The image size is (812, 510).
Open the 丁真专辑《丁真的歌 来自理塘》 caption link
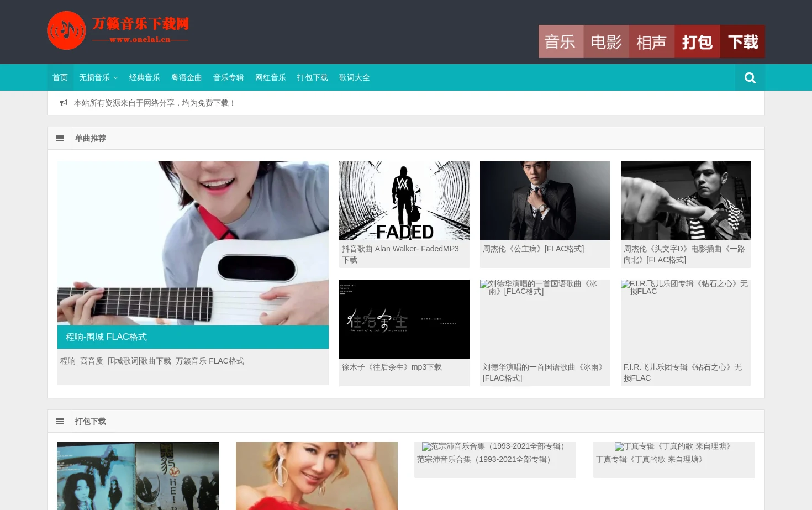(x=651, y=459)
